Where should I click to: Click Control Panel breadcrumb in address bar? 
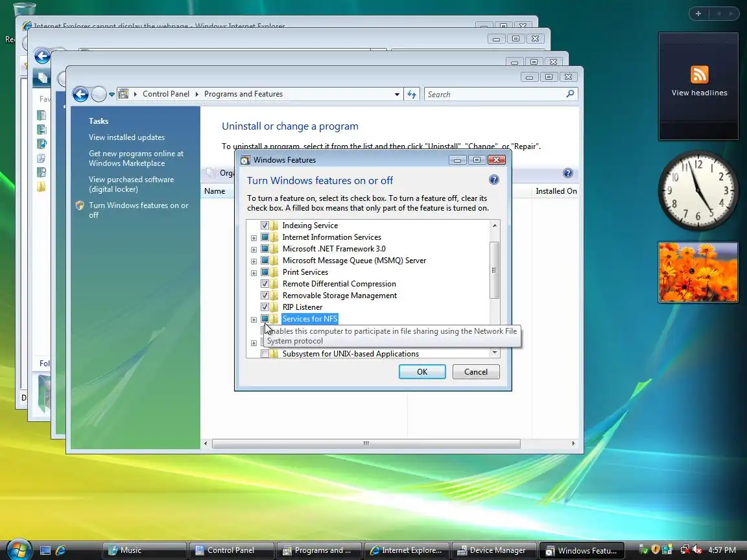[166, 94]
